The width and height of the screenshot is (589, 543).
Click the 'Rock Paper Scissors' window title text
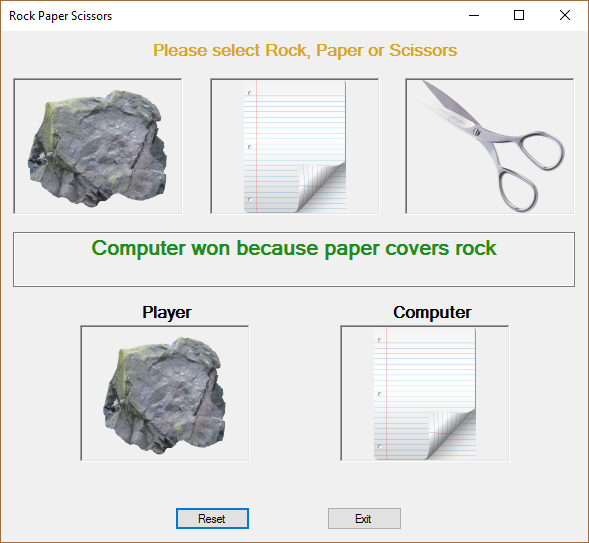[60, 16]
